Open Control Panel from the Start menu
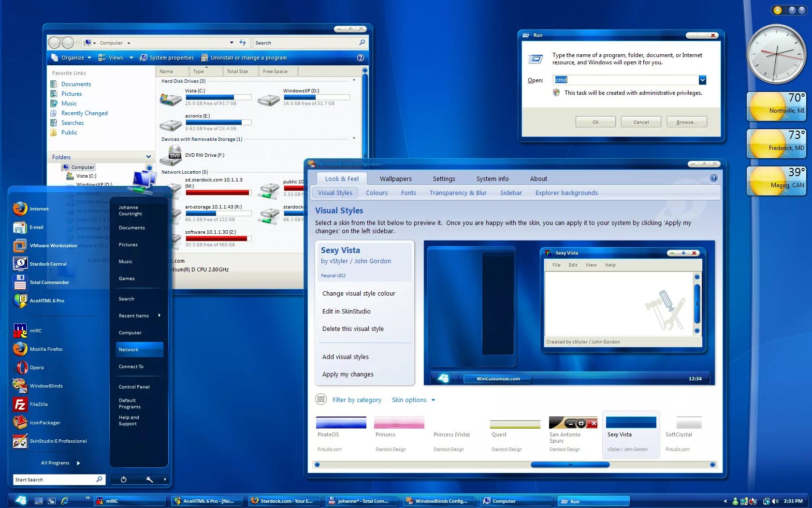 pos(134,387)
